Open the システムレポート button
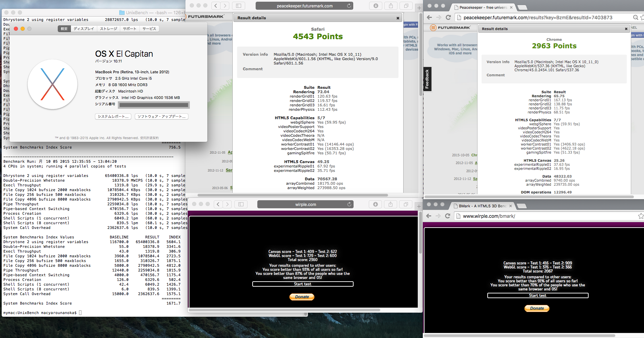644x338 pixels. tap(113, 116)
